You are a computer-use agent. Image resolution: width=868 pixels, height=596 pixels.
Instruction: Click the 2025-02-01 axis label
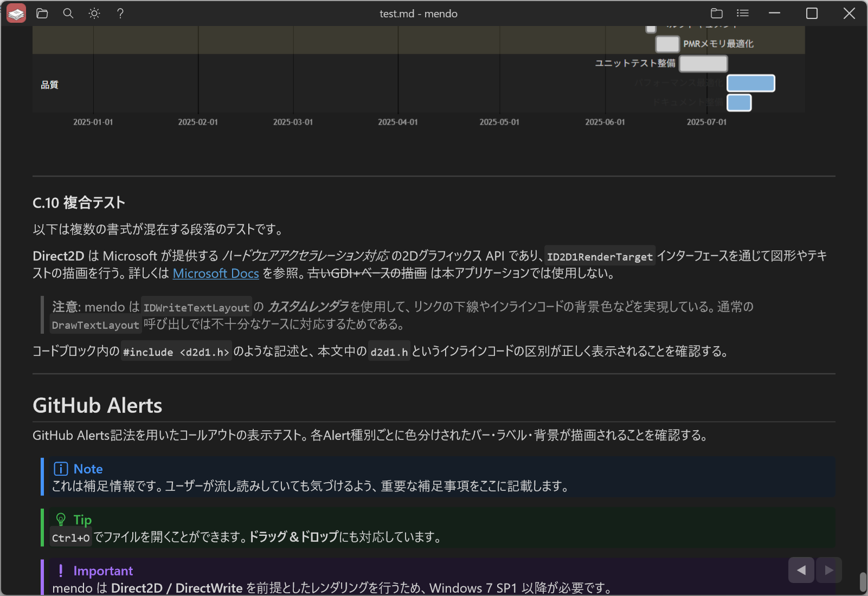198,122
